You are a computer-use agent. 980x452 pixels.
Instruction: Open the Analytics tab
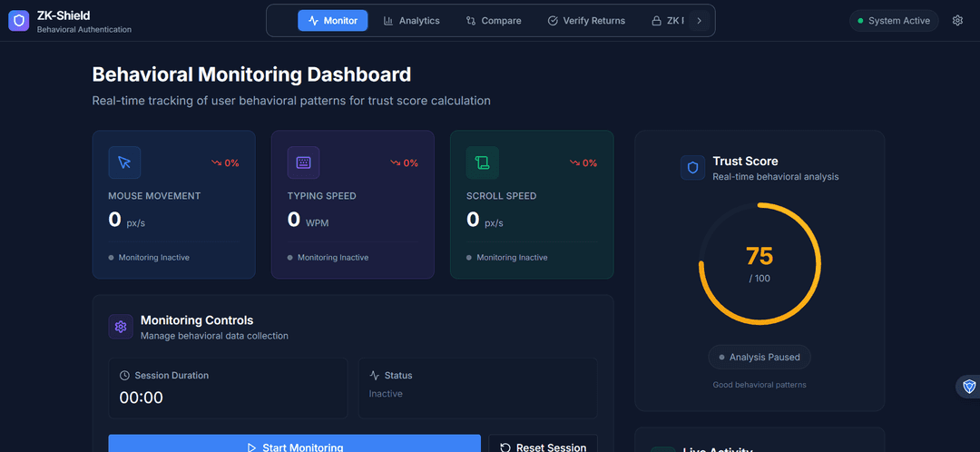coord(411,21)
